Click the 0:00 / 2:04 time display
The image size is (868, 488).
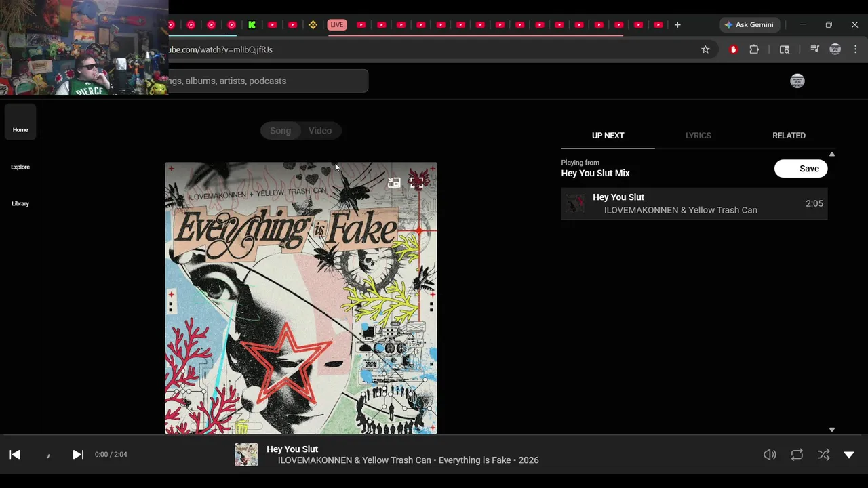click(111, 455)
